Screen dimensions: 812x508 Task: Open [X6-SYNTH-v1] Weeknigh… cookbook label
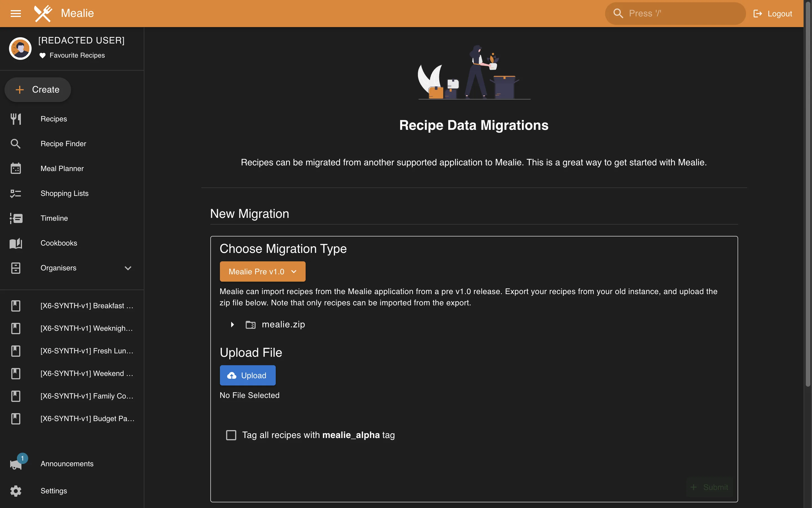point(87,328)
